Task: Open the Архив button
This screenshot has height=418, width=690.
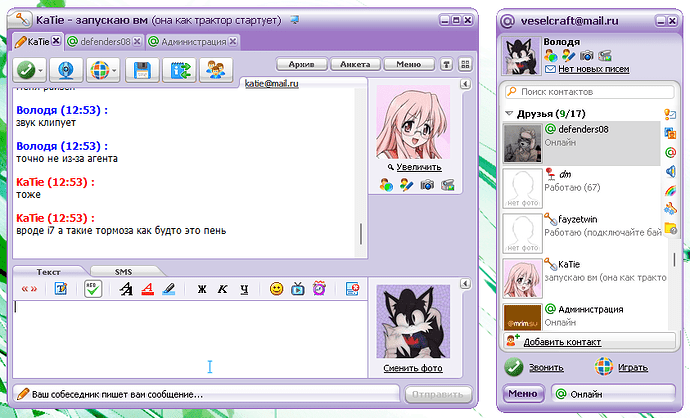Action: click(301, 63)
